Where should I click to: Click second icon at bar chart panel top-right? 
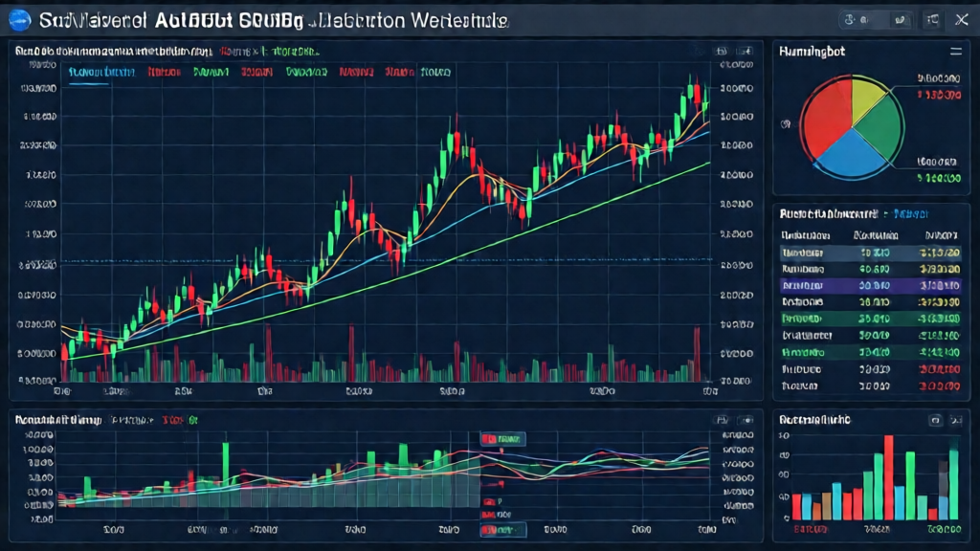tap(956, 420)
